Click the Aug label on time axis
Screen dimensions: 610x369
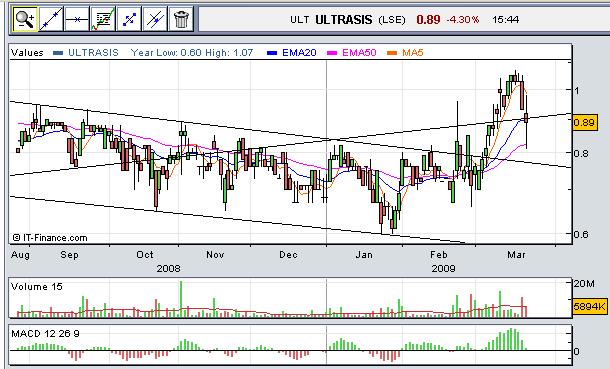20,255
